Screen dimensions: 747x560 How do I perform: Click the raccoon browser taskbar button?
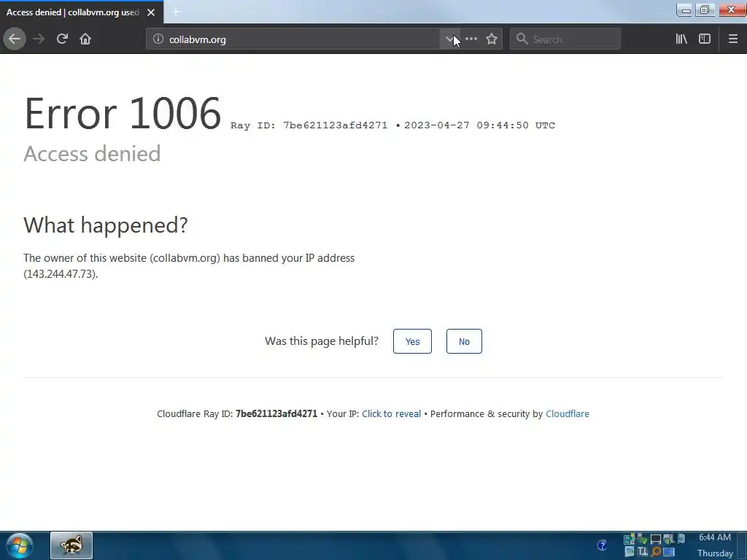(x=71, y=545)
